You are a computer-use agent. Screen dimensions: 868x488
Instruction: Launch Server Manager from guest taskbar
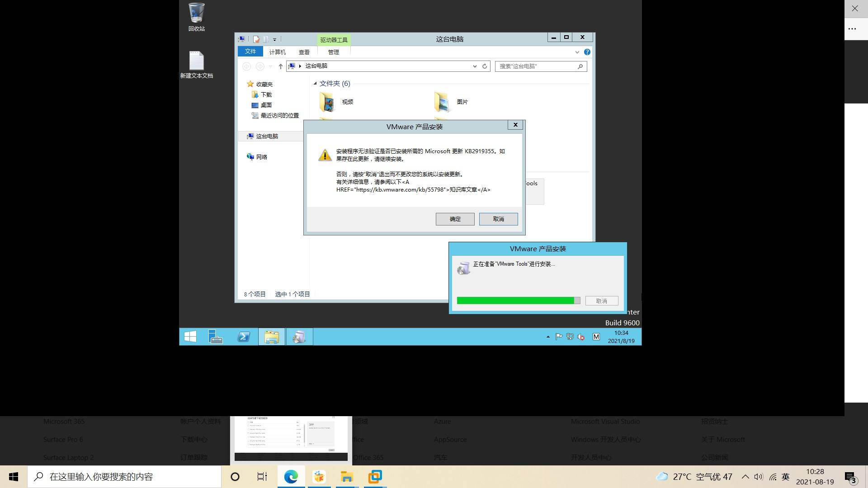(x=216, y=337)
